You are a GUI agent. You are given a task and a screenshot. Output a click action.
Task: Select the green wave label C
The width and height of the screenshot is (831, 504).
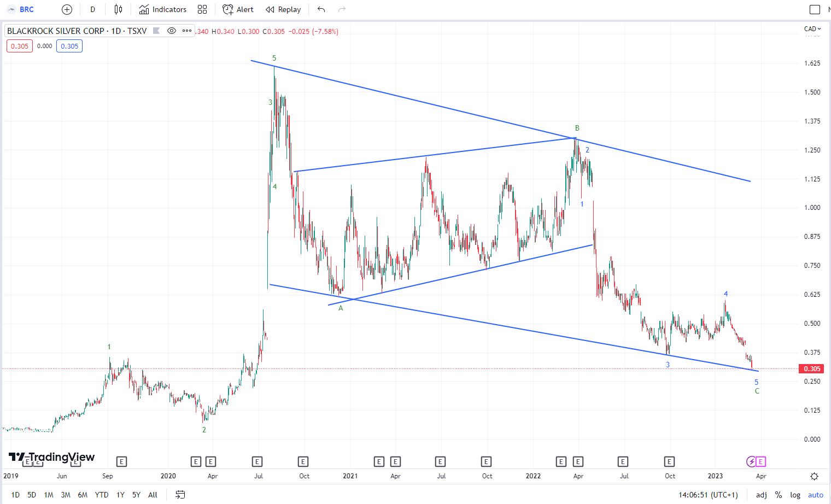(757, 391)
